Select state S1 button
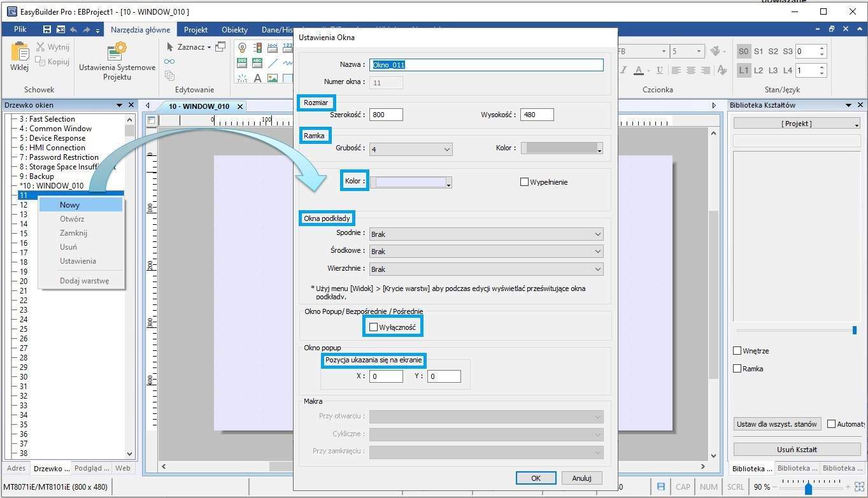Image resolution: width=868 pixels, height=498 pixels. click(758, 52)
